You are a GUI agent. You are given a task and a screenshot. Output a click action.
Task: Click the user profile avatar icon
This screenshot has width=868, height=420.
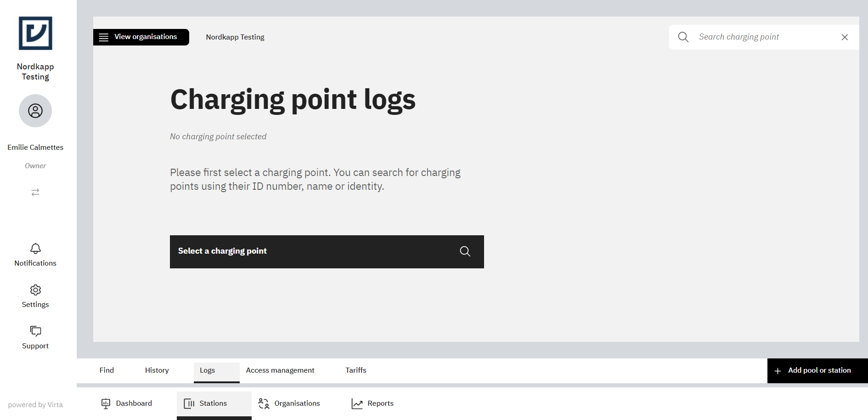click(x=35, y=111)
